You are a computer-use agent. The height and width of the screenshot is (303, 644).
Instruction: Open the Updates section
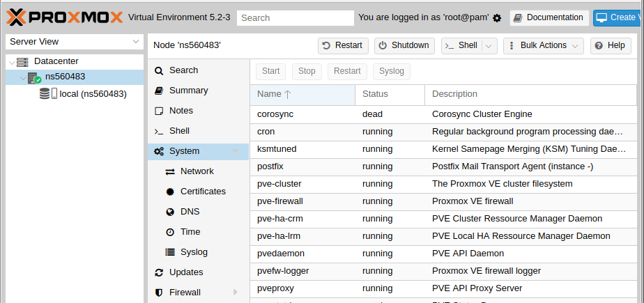pos(186,272)
